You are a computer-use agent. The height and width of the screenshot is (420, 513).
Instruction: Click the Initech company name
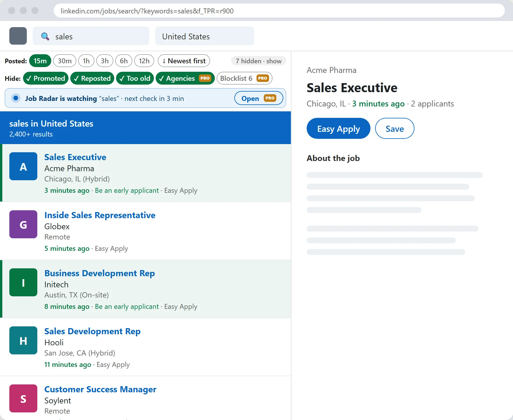(57, 284)
